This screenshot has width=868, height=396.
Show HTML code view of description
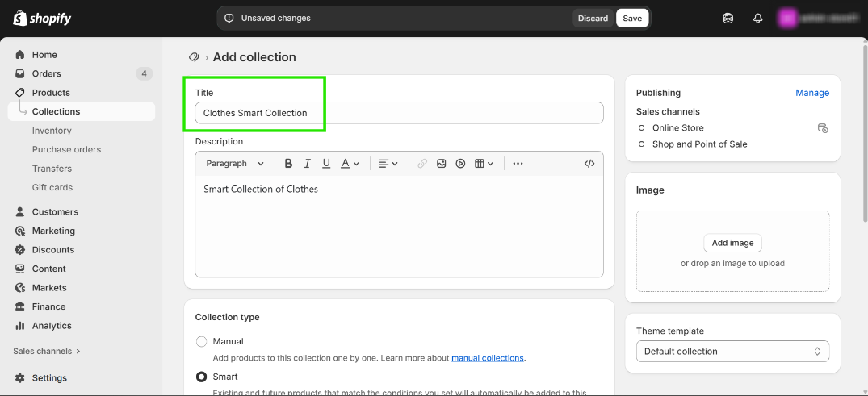point(589,164)
